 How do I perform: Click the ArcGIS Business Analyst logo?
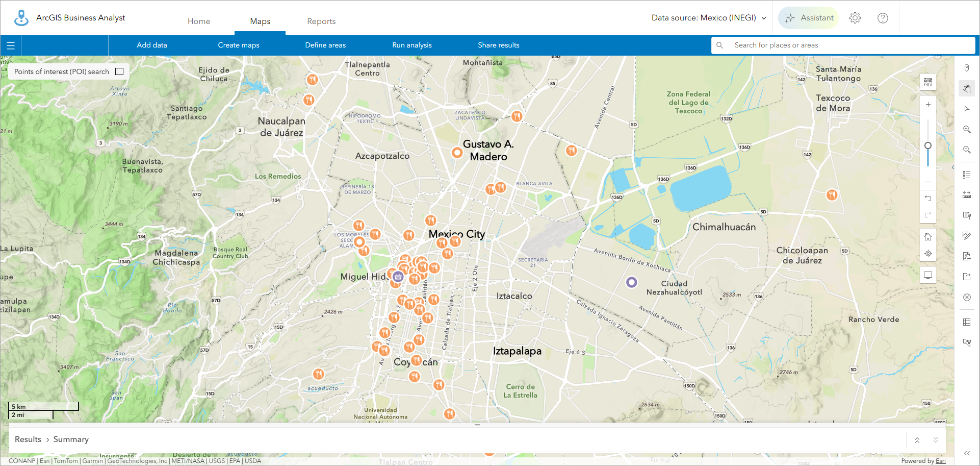click(21, 18)
